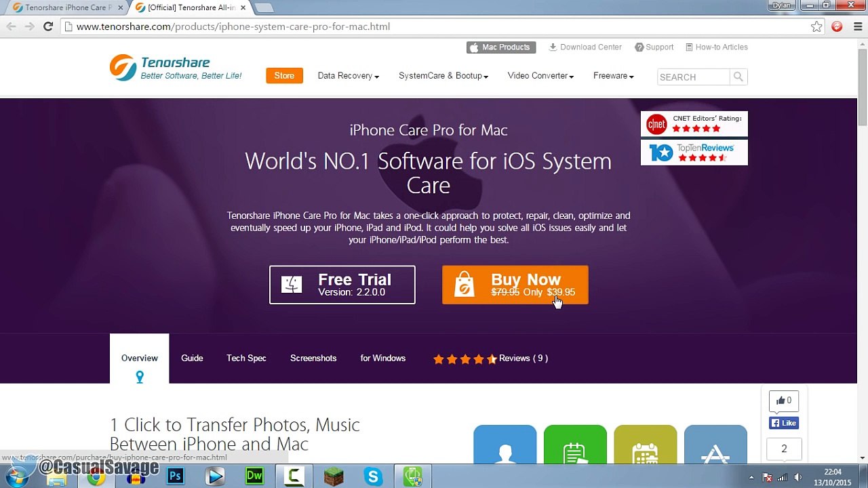The image size is (868, 488).
Task: Open the for Windows tab
Action: point(383,358)
